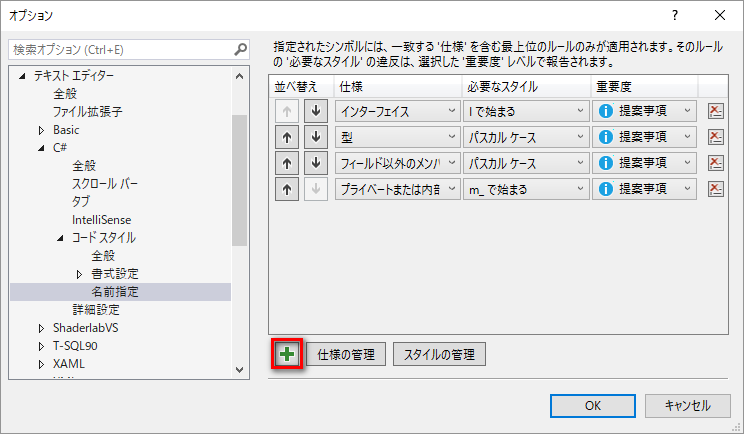Collapse the コード スタイル node

[x=60, y=238]
